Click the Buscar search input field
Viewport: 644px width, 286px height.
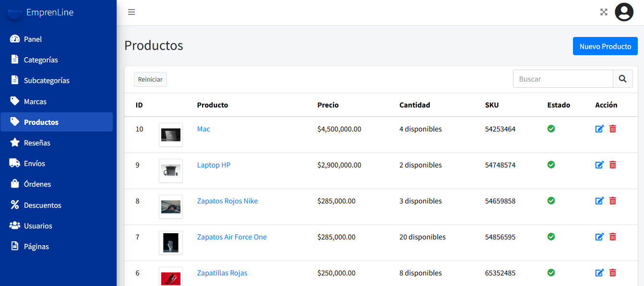(563, 79)
